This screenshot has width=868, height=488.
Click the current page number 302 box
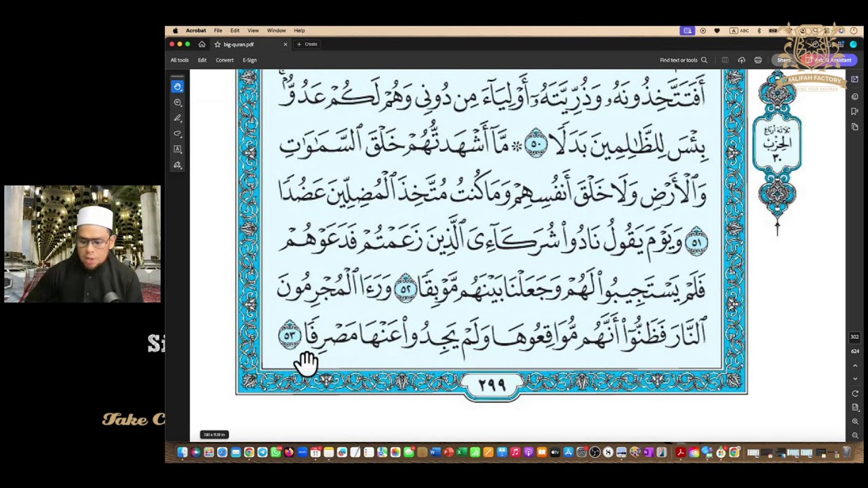coord(855,337)
